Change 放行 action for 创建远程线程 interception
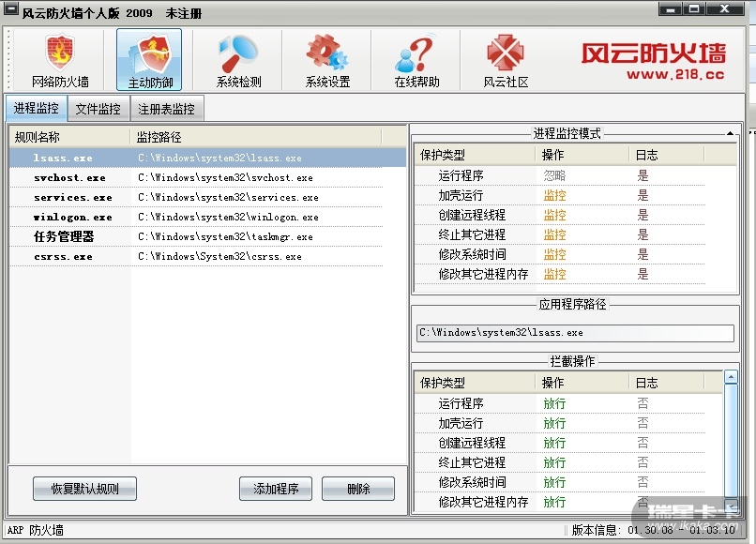This screenshot has width=756, height=544. pyautogui.click(x=554, y=444)
